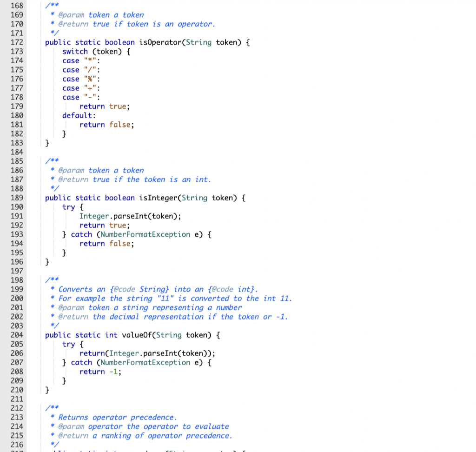Click the switch keyword on line 173
Image resolution: width=476 pixels, height=452 pixels.
coord(75,52)
